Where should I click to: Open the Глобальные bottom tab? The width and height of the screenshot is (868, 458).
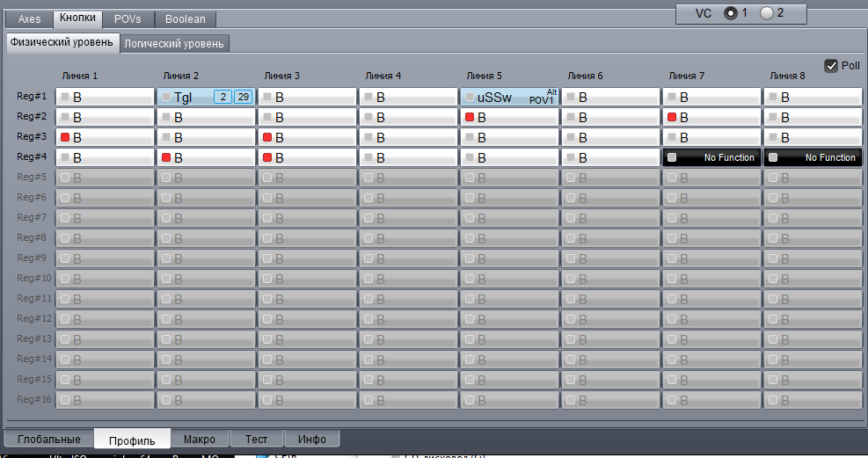click(x=48, y=440)
